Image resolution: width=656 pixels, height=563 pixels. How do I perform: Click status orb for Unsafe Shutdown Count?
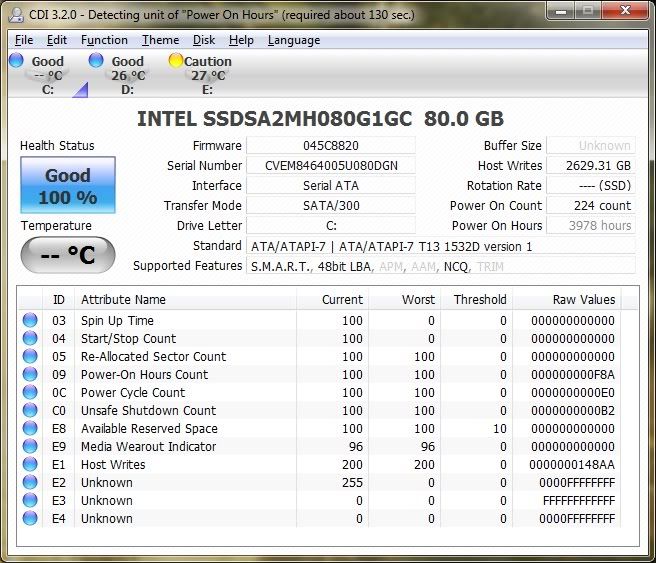pos(30,410)
